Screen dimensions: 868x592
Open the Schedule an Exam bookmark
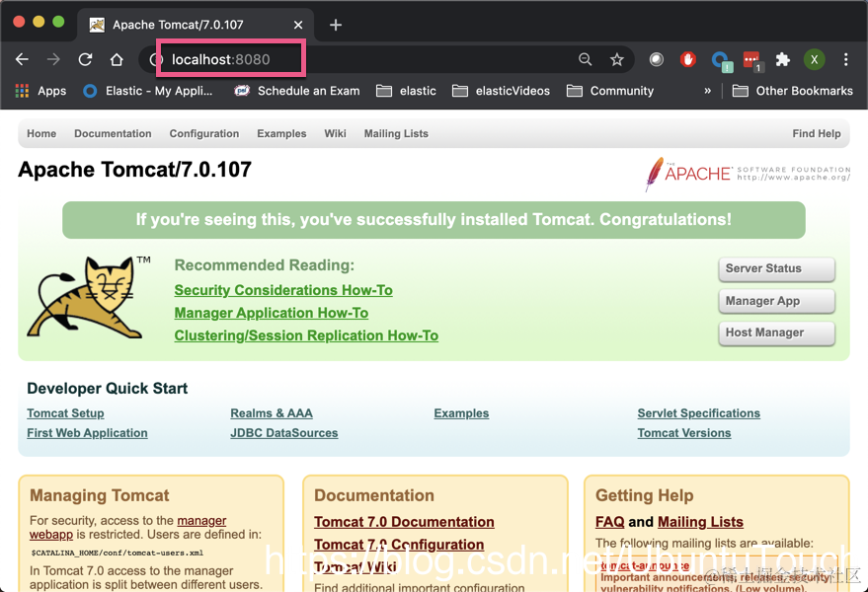click(297, 91)
